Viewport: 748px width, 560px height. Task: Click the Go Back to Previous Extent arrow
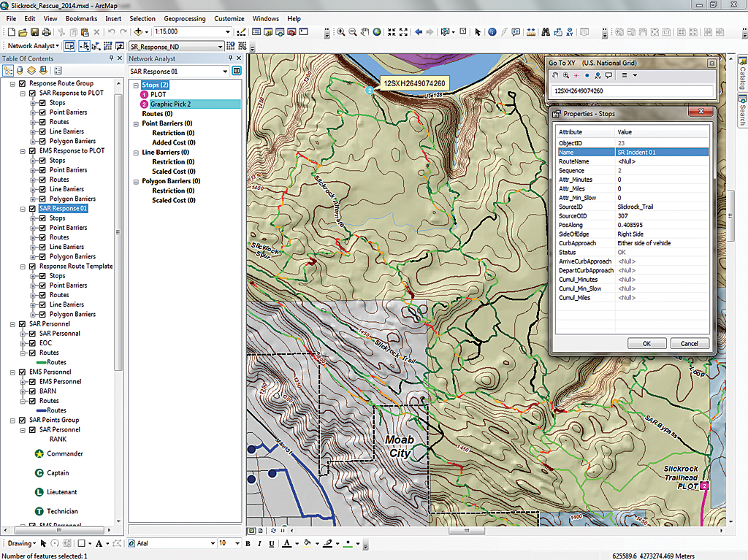tap(419, 32)
